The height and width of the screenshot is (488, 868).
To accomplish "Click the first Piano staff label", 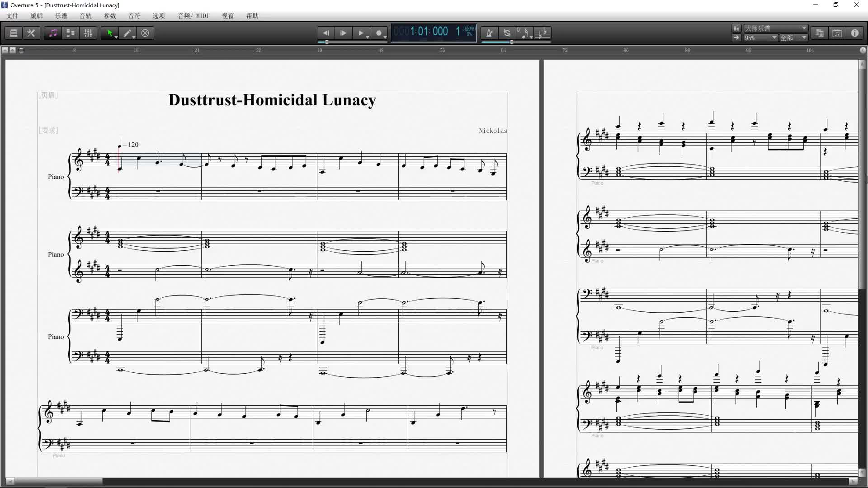I will pyautogui.click(x=56, y=177).
